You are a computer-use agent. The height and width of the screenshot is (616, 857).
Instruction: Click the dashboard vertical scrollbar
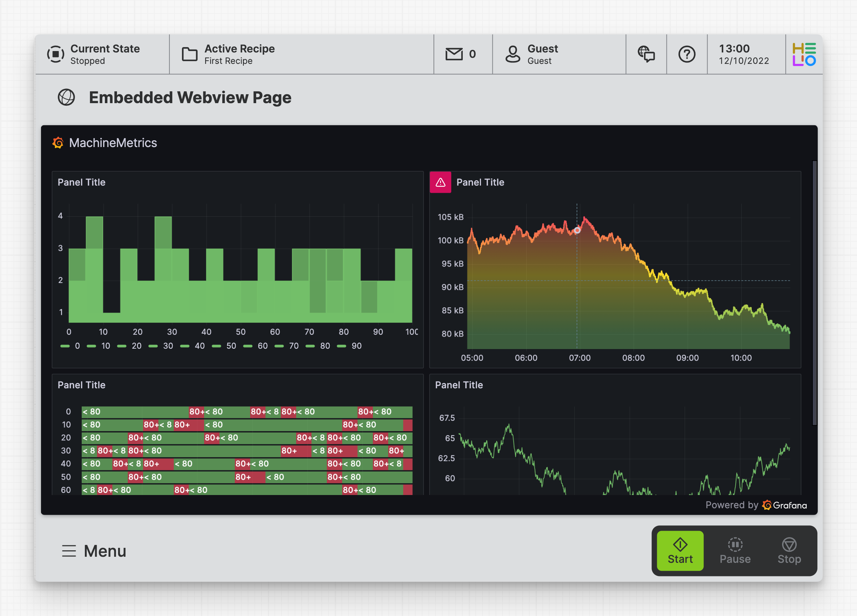[x=814, y=293]
